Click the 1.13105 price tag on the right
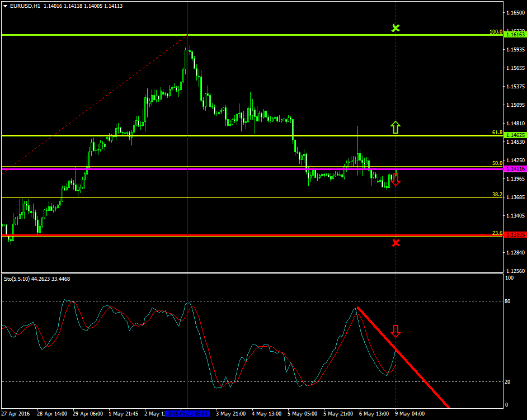 515,235
